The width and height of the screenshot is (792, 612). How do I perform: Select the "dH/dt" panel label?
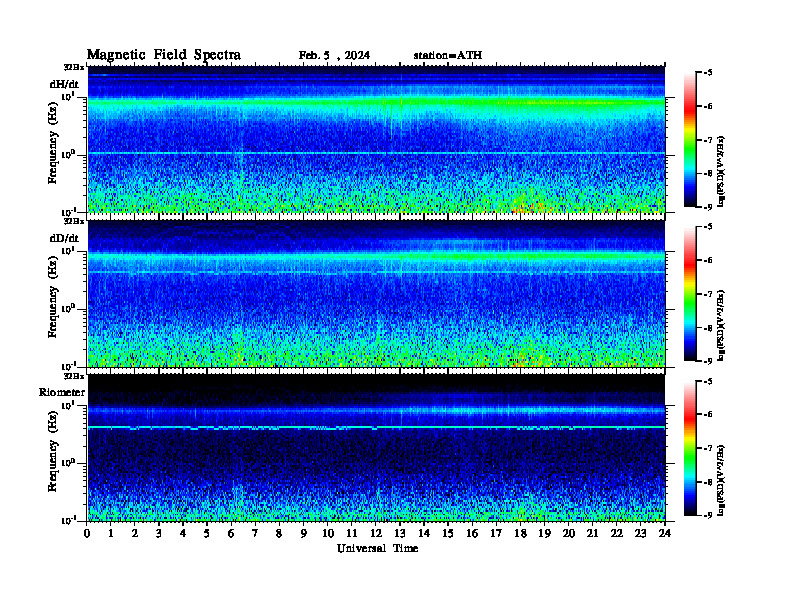click(x=64, y=84)
